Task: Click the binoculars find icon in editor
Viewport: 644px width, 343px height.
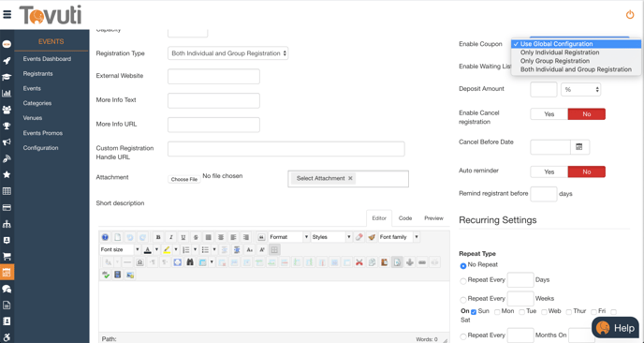Action: coord(190,262)
